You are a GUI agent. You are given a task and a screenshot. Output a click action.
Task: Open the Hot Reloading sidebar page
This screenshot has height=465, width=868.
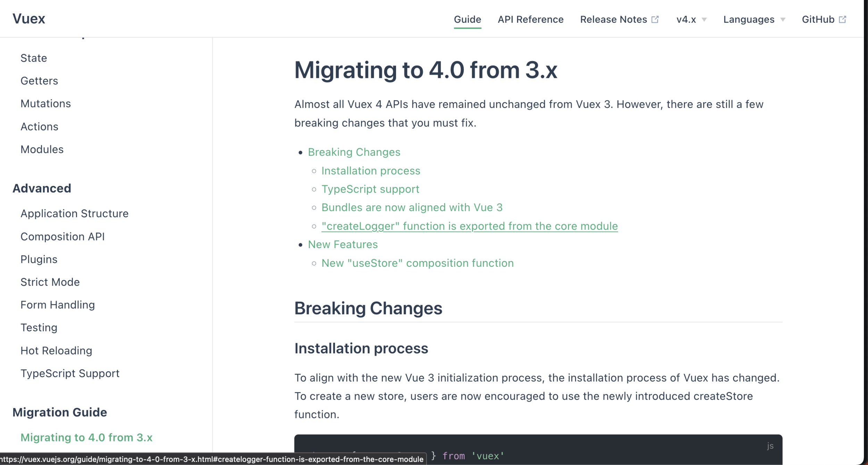click(x=56, y=350)
